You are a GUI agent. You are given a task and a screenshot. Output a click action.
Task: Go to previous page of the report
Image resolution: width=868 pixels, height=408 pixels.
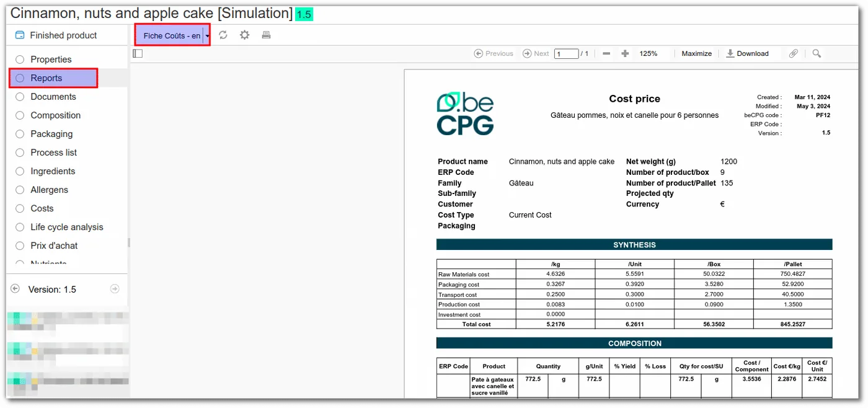pyautogui.click(x=494, y=54)
